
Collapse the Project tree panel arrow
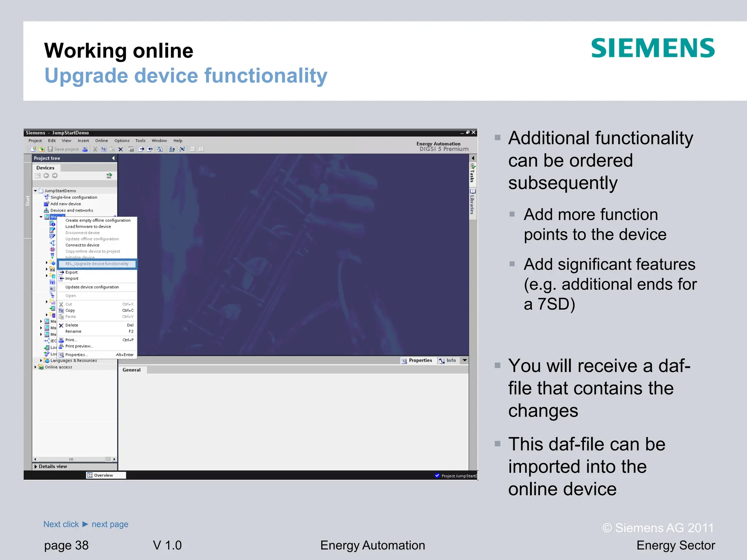pos(113,158)
